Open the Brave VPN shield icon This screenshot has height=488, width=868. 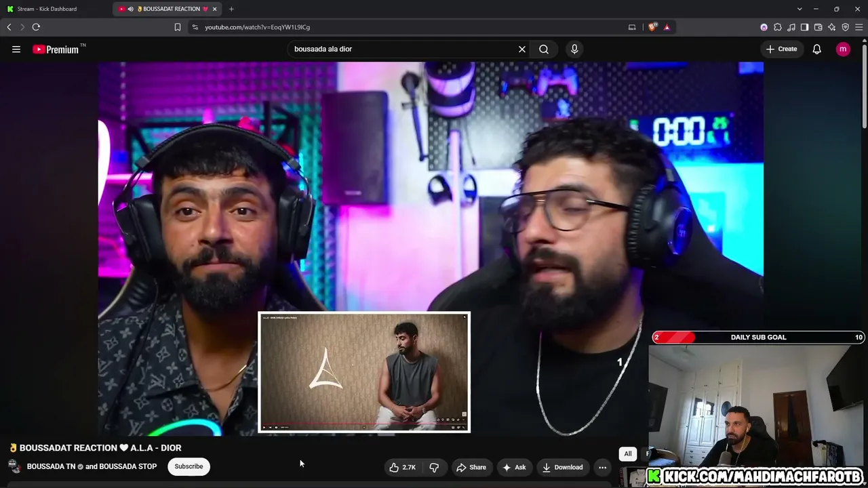click(846, 27)
